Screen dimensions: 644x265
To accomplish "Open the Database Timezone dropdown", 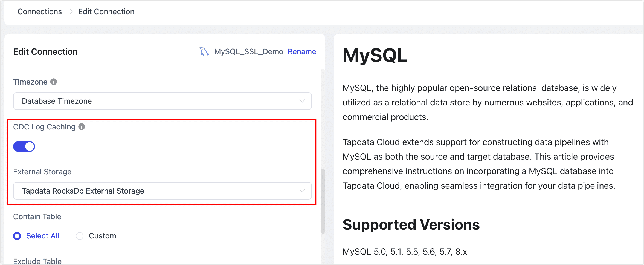I will click(x=162, y=101).
